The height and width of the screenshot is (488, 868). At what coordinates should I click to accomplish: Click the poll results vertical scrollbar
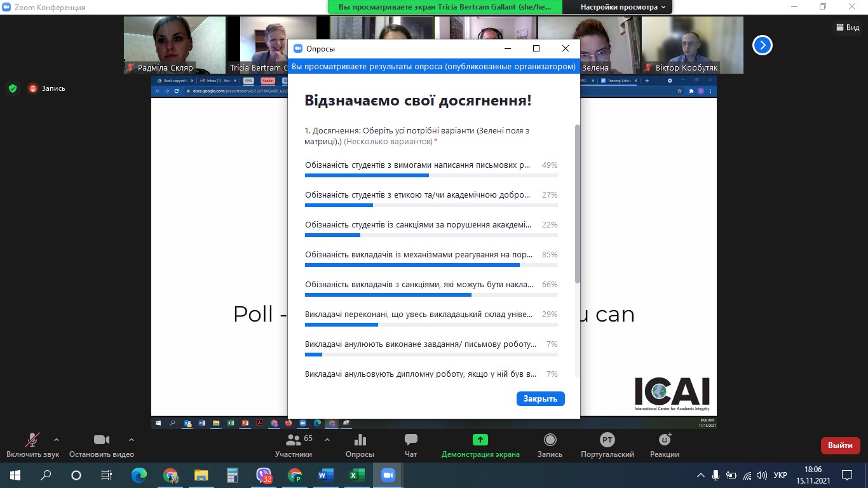point(578,203)
